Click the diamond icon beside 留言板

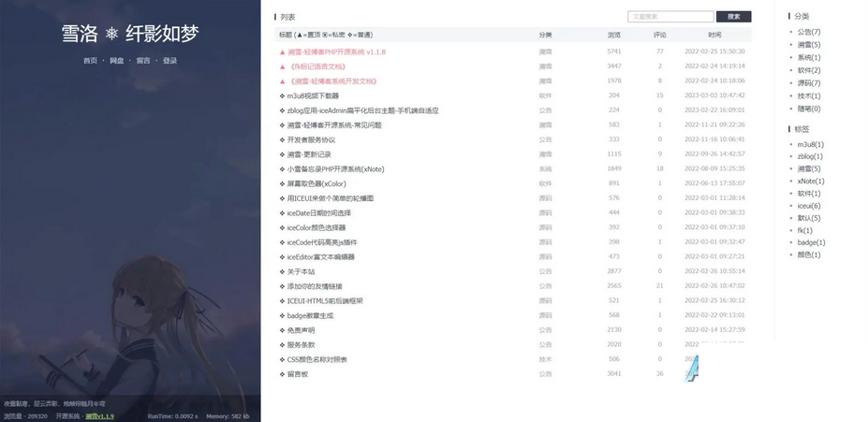click(x=283, y=374)
